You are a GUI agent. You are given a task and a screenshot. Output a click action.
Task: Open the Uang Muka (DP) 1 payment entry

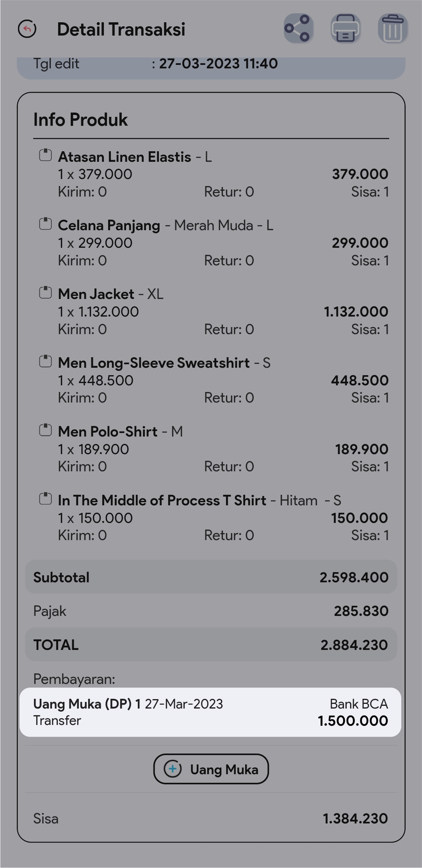pos(210,712)
